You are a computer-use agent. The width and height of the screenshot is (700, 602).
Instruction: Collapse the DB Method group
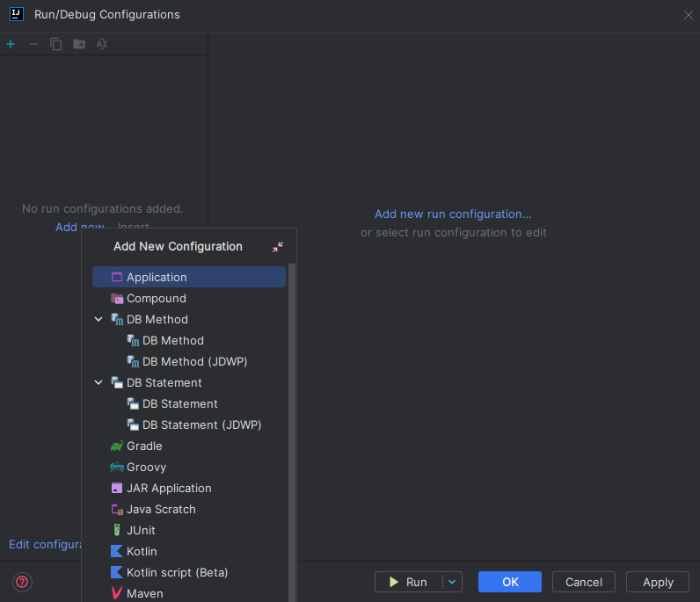(x=98, y=320)
